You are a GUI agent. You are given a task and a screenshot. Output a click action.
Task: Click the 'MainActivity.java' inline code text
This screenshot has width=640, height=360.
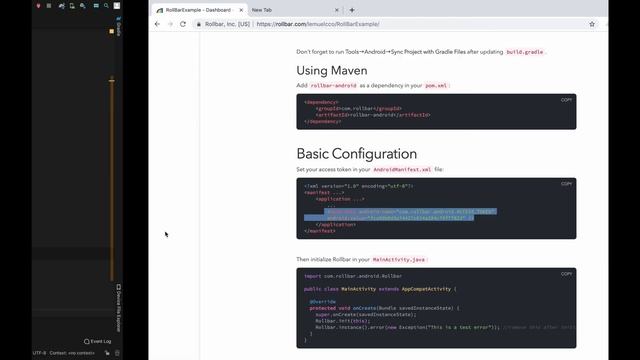[x=399, y=260]
